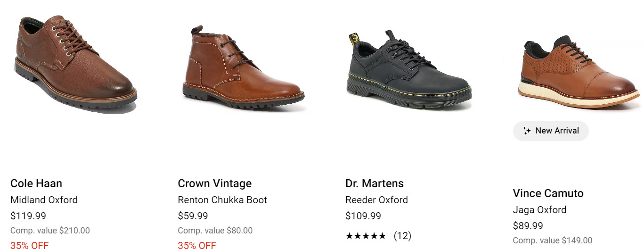
Task: Click the Dr. Martens brand name
Action: (375, 183)
